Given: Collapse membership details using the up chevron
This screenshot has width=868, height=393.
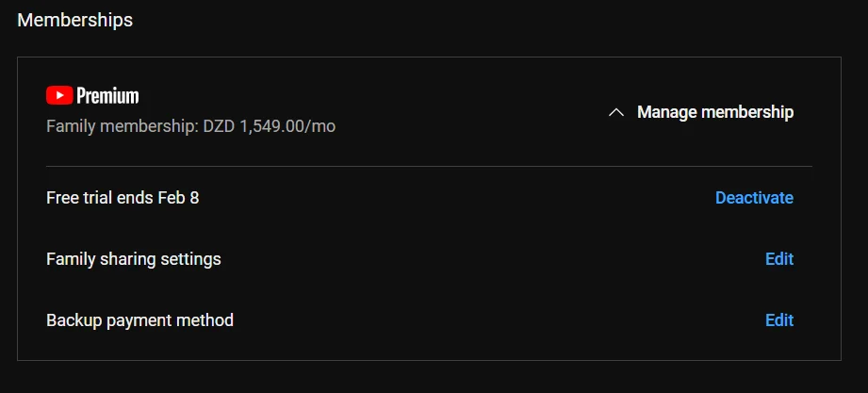Looking at the screenshot, I should tap(616, 112).
